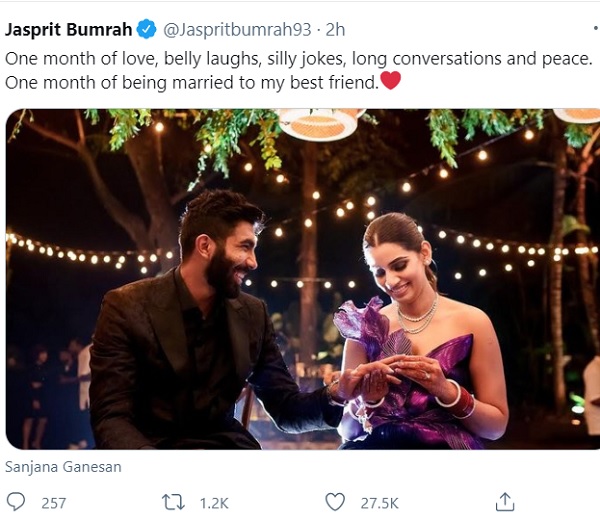The height and width of the screenshot is (519, 600).
Task: Retweet this post using the retweet icon
Action: click(172, 501)
